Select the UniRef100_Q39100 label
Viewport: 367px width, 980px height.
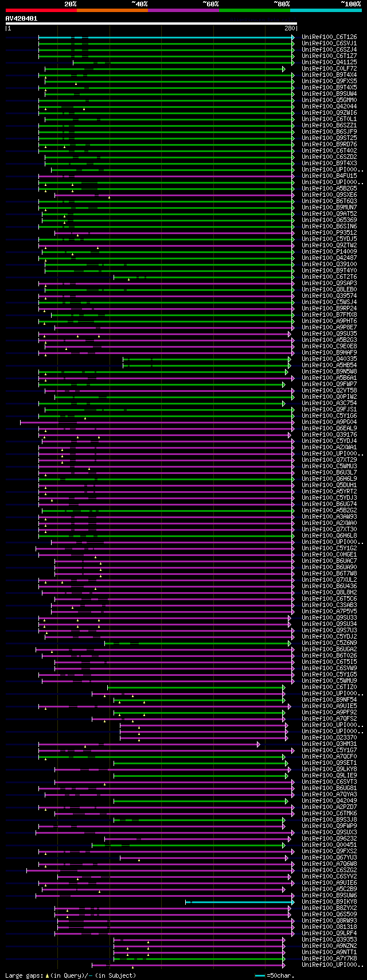pos(329,265)
